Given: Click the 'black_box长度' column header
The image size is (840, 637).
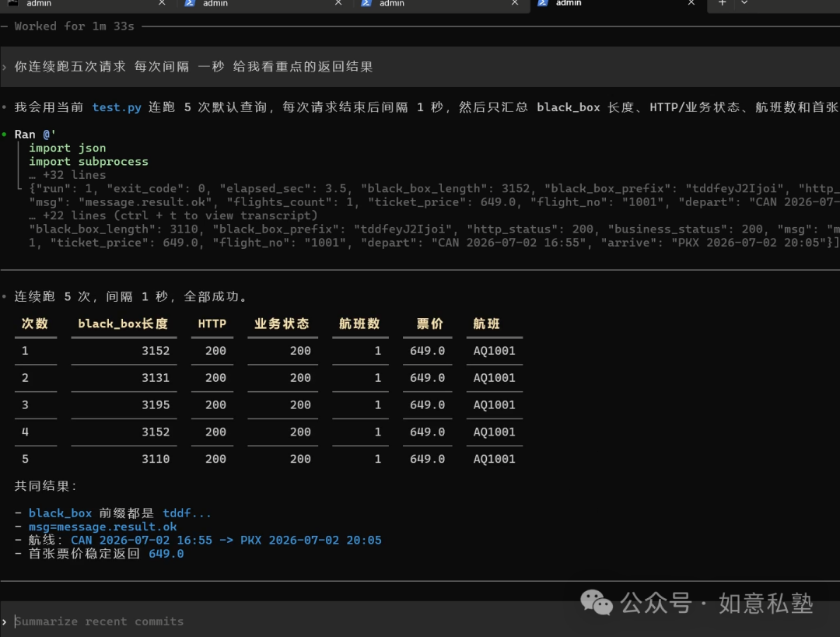Looking at the screenshot, I should 123,324.
